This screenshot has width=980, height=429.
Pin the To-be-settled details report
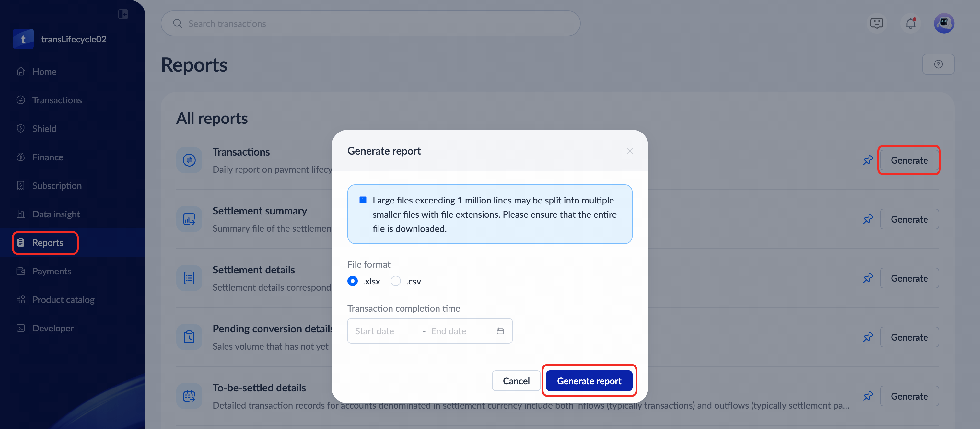point(868,396)
